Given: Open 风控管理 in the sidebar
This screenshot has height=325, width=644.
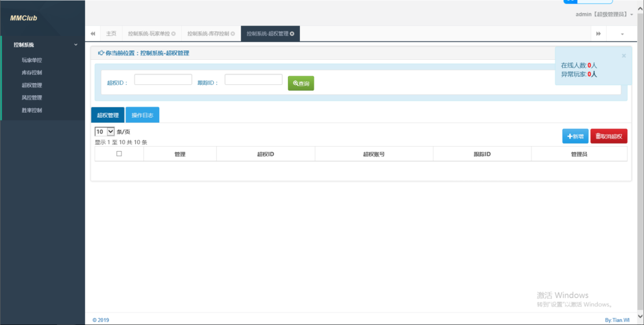Looking at the screenshot, I should (x=32, y=98).
